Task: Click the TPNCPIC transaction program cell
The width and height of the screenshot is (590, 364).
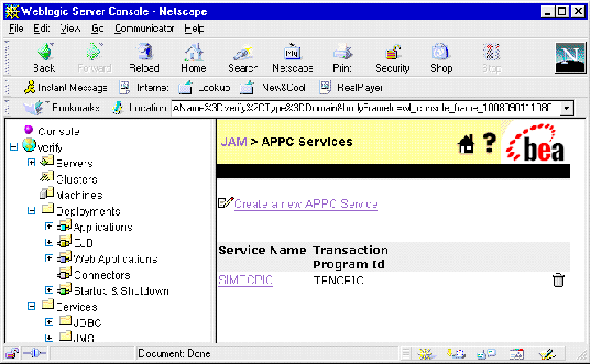Action: click(x=339, y=281)
